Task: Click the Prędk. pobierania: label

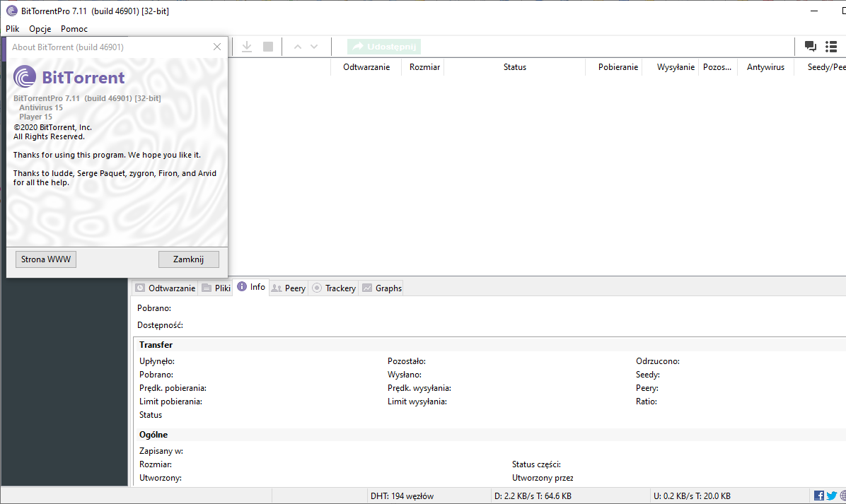Action: [x=173, y=388]
